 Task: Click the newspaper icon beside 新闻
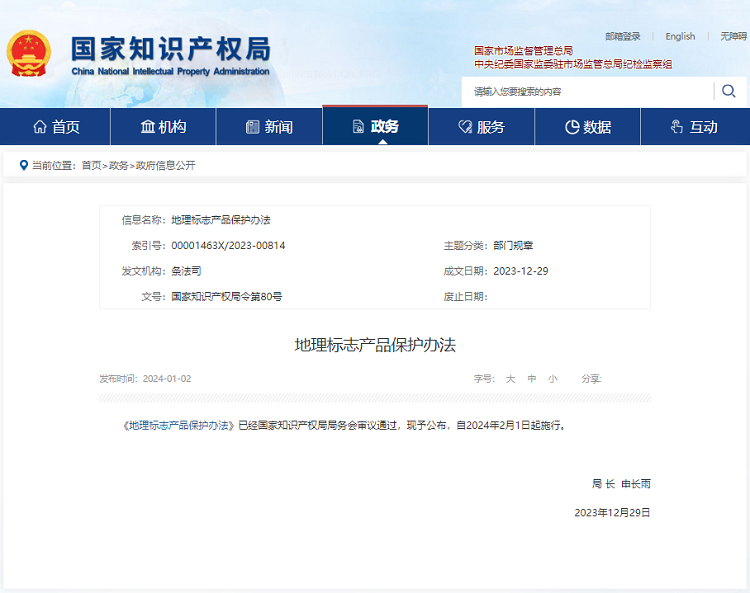pyautogui.click(x=252, y=127)
